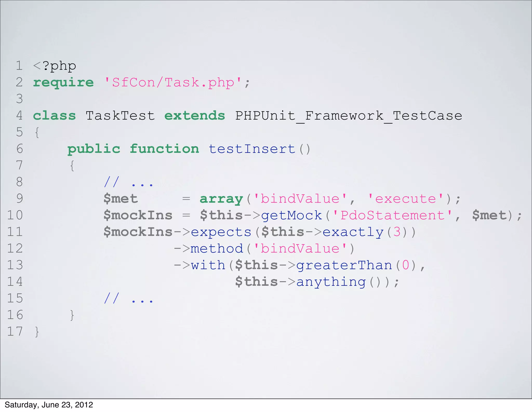Select the number 3 in exactly()
The width and height of the screenshot is (532, 412).
pos(397,232)
